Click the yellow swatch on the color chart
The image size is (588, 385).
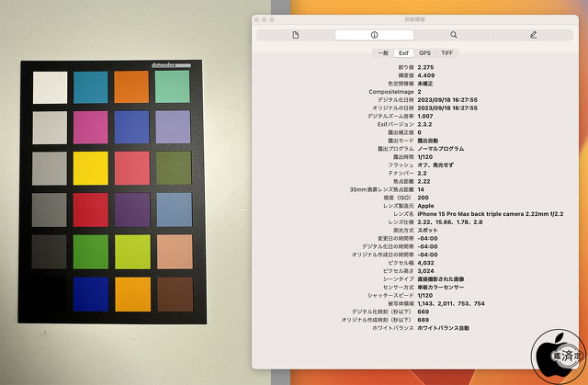click(x=90, y=168)
